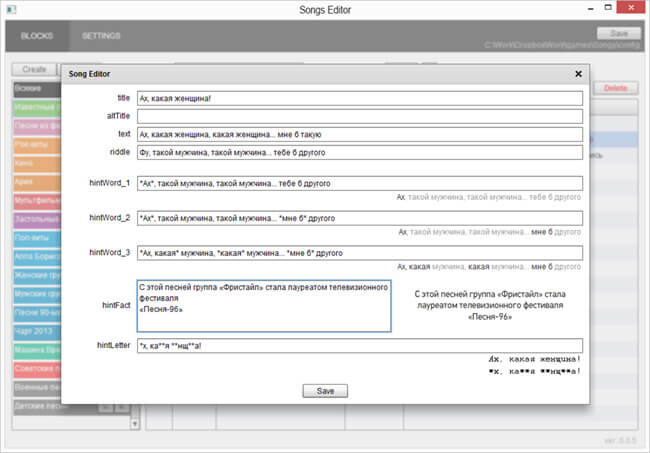Click the top-right Save button of main window

[618, 33]
